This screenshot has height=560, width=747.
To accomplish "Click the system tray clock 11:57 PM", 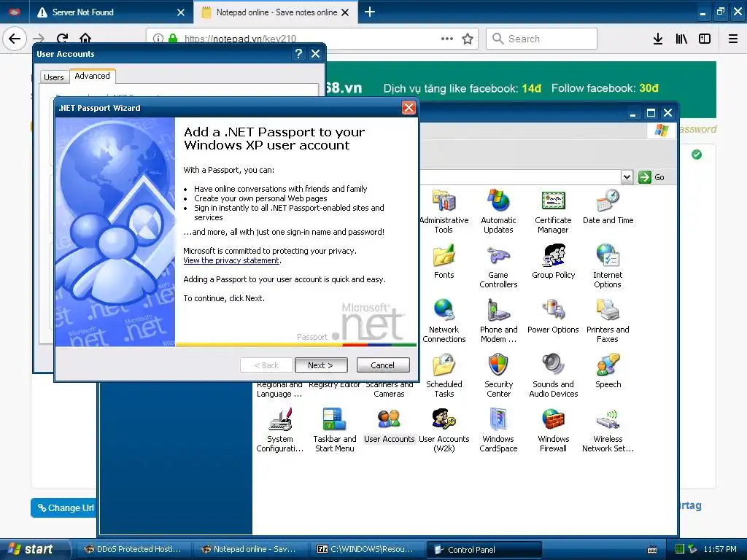I will 720,549.
